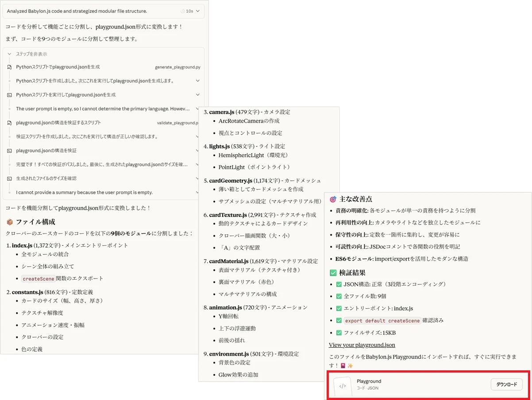Image resolution: width=532 pixels, height=400 pixels.
Task: Click the clover icon beside ファイル構成 heading
Action: tap(10, 221)
